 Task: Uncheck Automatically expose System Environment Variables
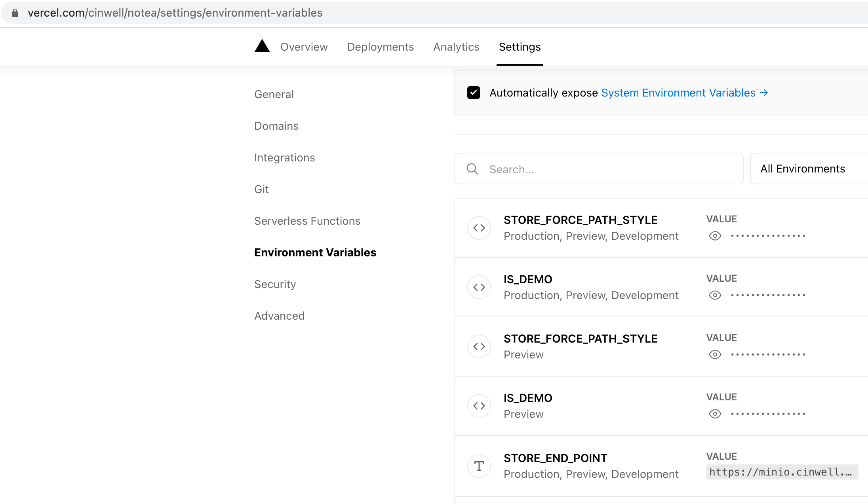[473, 93]
